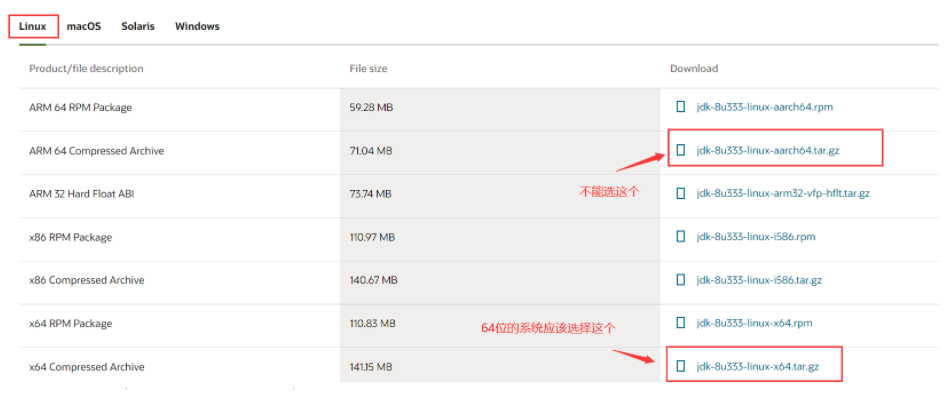Click the 140.67 MB file size
The height and width of the screenshot is (396, 950).
point(373,280)
